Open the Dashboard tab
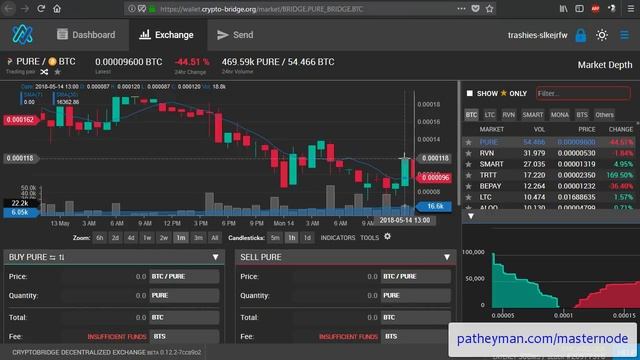 coord(86,35)
